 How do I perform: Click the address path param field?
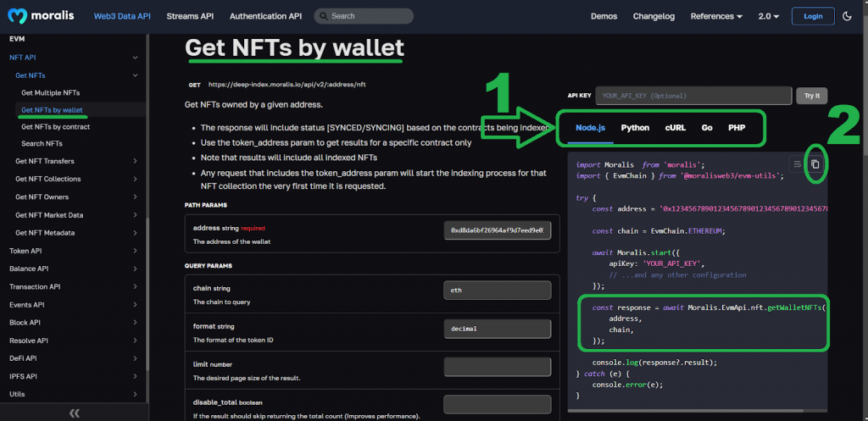tap(498, 230)
